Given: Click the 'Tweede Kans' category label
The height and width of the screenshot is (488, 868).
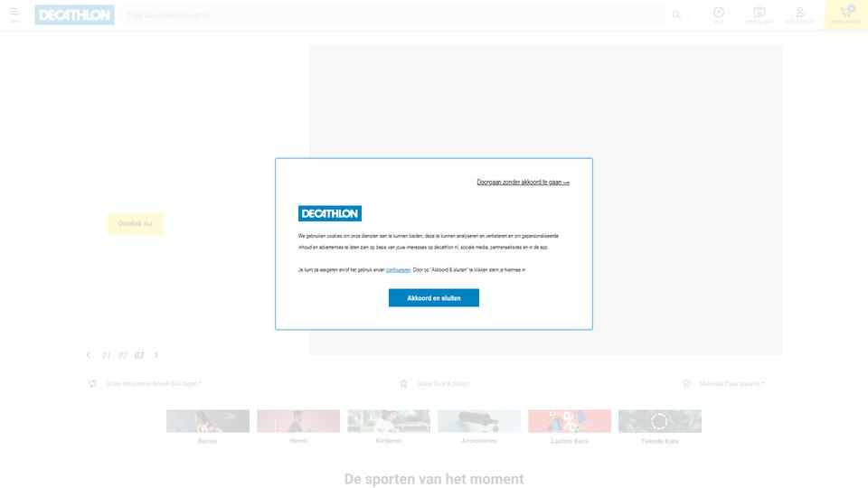Looking at the screenshot, I should 660,441.
